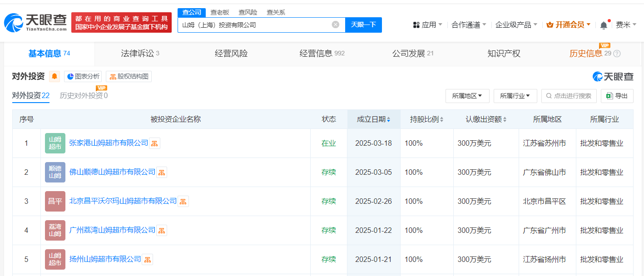Open the equity tree icon for 扬州山姆超市有限公司
Screen dimensions: 644x276
[148, 259]
